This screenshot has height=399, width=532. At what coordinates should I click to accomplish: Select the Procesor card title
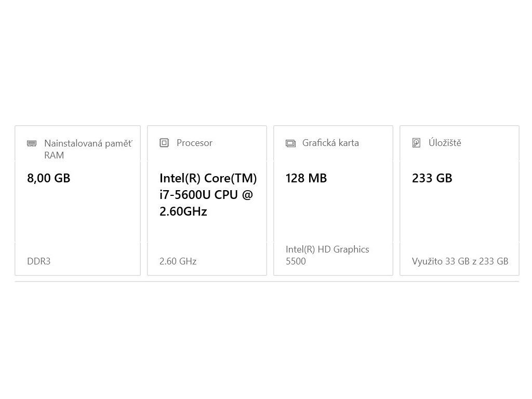[194, 143]
